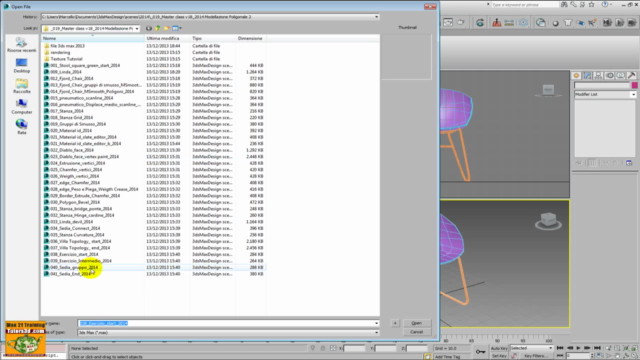Toggle the Auto Key button
The width and height of the screenshot is (640, 360).
pos(499,348)
